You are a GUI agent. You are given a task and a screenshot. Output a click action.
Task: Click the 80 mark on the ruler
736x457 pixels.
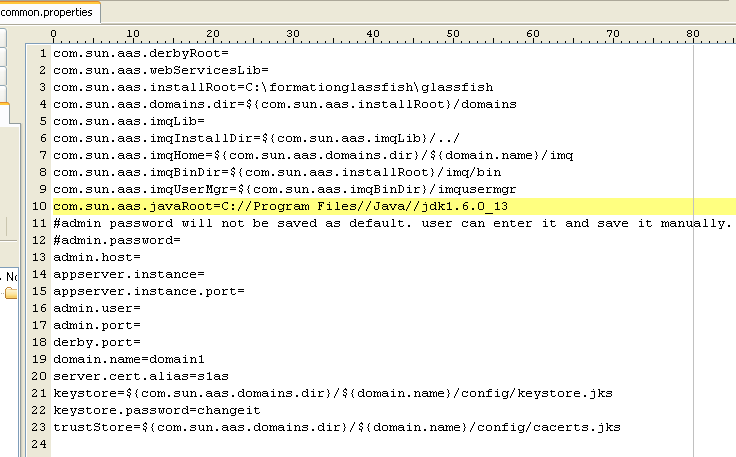click(x=692, y=34)
